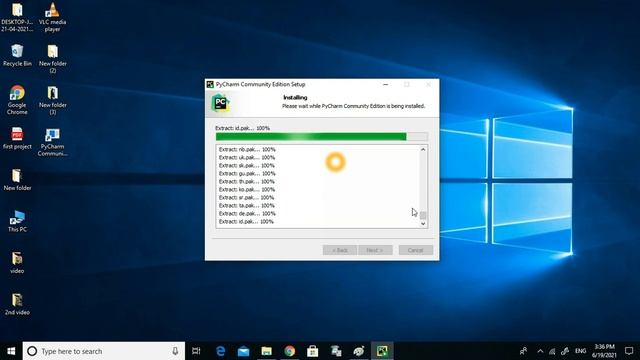Open Chrome from the taskbar
Viewport: 640px width, 360px height.
point(290,351)
